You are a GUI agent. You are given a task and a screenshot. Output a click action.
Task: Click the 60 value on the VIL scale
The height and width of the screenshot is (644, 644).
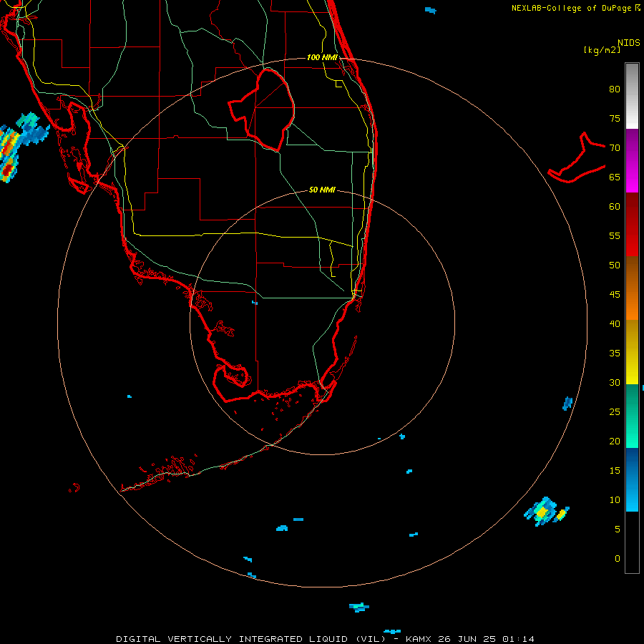pos(615,207)
